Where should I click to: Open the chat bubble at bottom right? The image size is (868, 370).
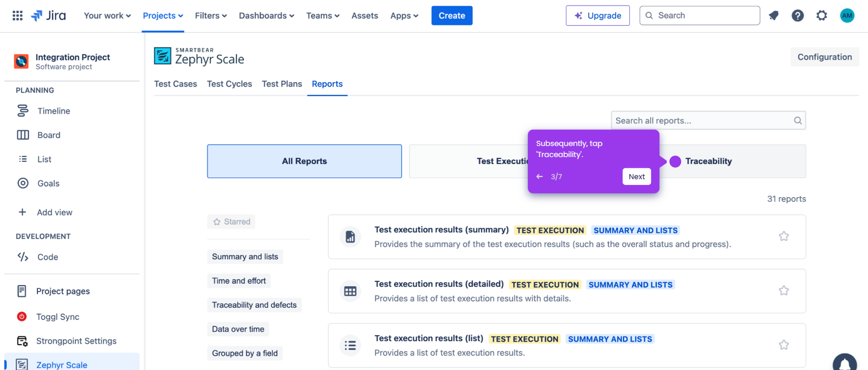pos(845,363)
